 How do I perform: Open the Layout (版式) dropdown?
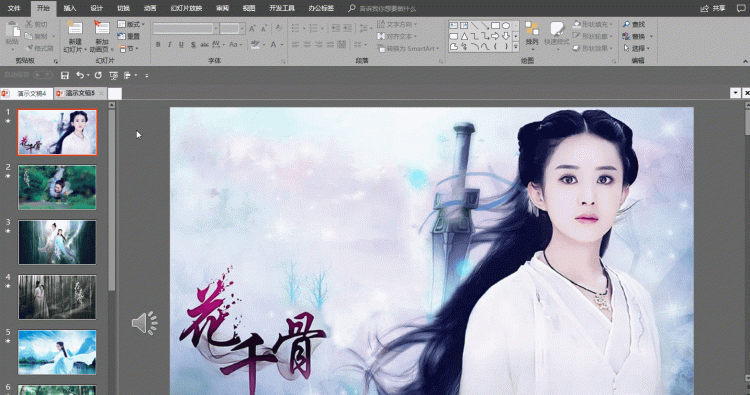131,24
